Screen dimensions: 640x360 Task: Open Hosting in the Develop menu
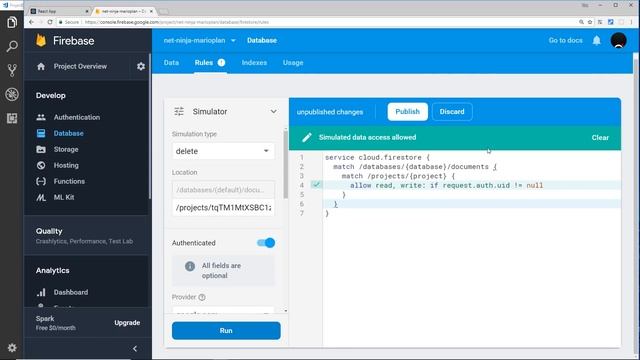(66, 165)
